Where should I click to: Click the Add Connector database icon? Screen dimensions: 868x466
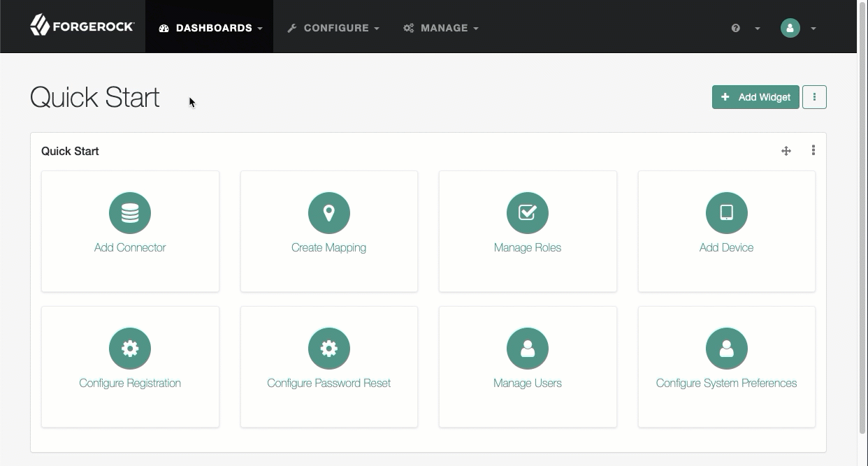pyautogui.click(x=130, y=213)
